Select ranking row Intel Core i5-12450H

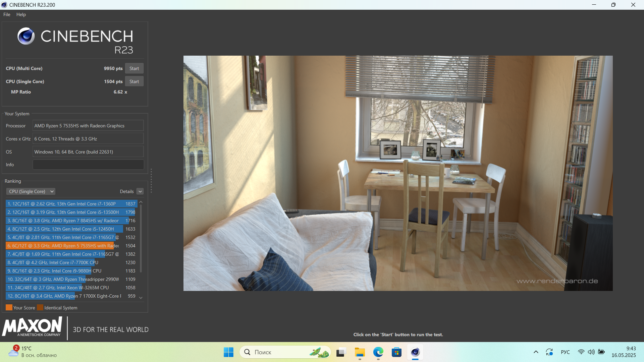point(71,229)
